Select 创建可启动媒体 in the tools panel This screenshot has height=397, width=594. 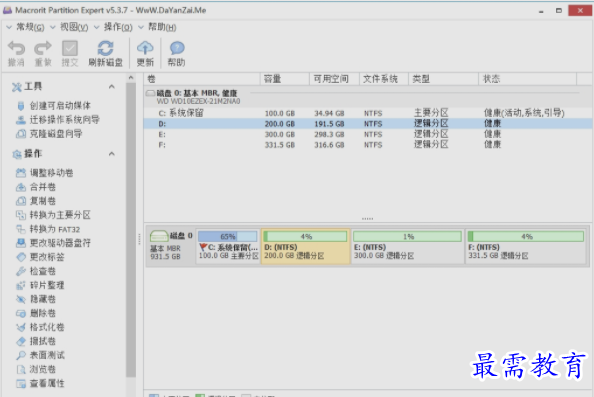pos(54,106)
